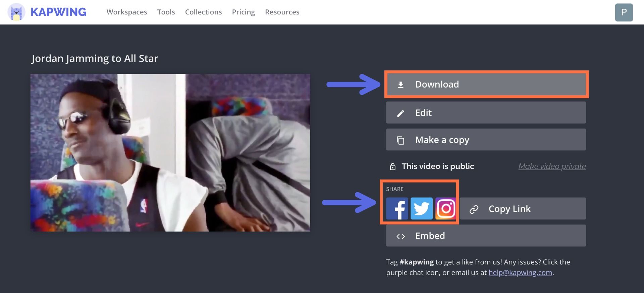644x293 pixels.
Task: Click the embed code brackets icon
Action: [x=400, y=236]
